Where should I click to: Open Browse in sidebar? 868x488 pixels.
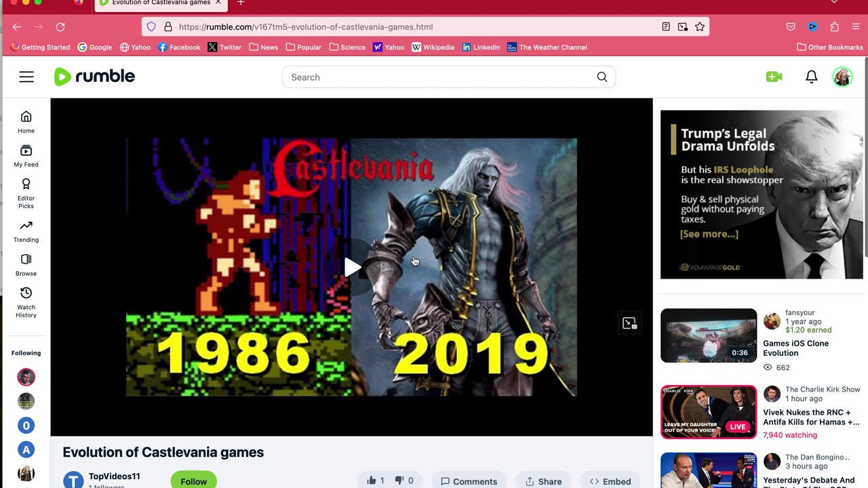26,265
